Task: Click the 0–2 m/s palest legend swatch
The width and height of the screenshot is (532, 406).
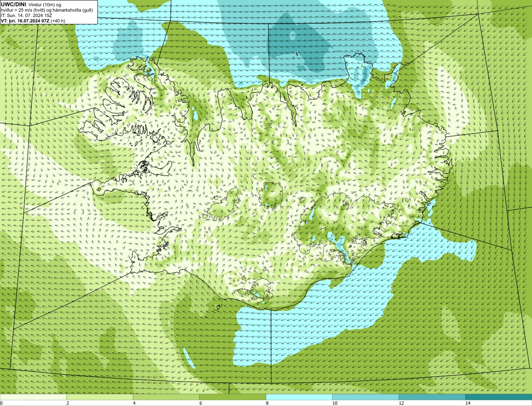Action: tap(33, 397)
